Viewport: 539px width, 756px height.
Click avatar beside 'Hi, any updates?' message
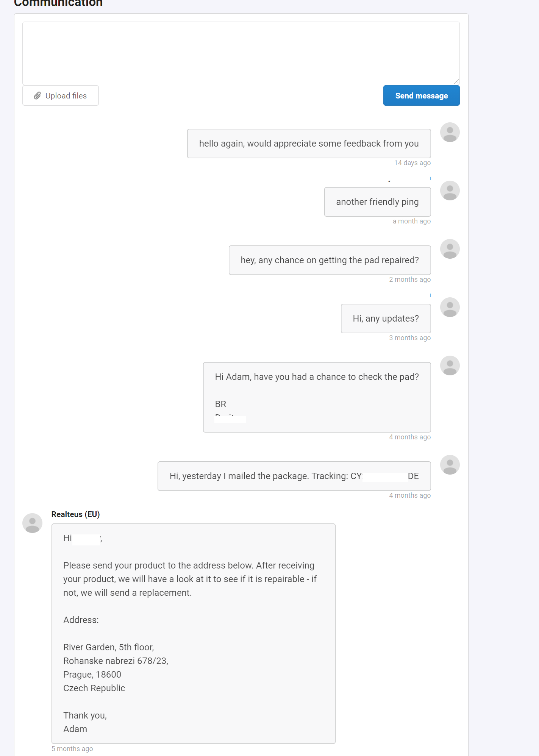tap(450, 307)
